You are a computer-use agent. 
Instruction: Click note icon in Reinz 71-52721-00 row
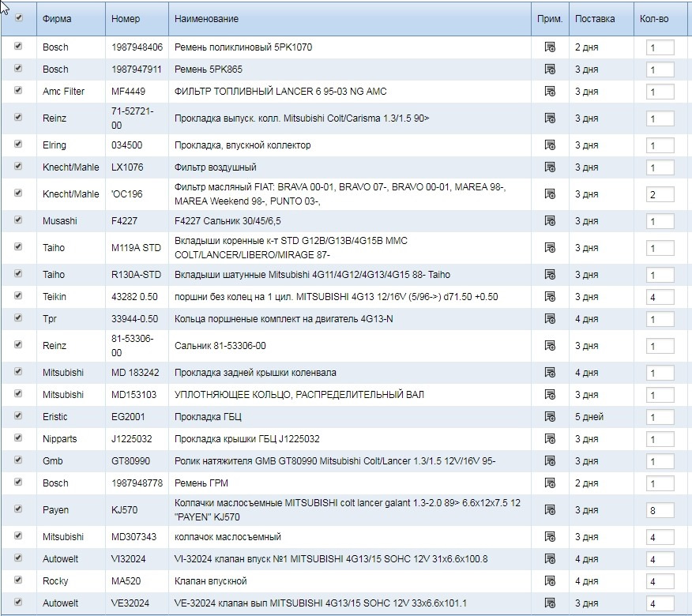pyautogui.click(x=550, y=118)
